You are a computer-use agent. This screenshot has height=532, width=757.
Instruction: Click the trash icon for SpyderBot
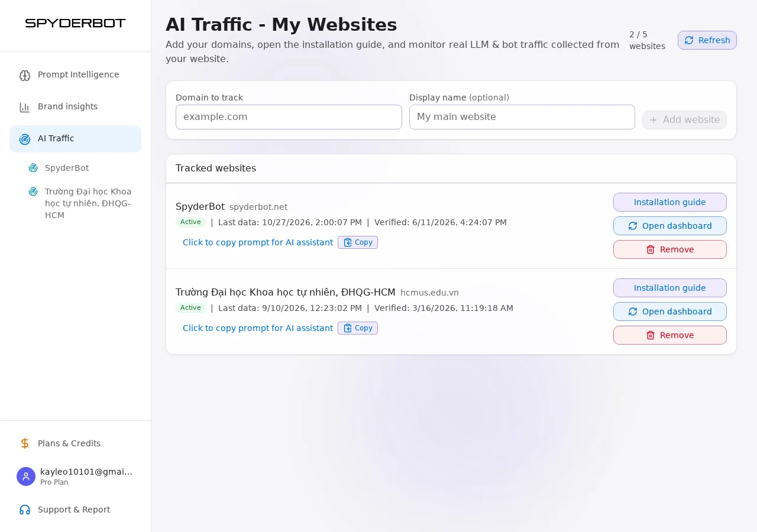pos(651,249)
